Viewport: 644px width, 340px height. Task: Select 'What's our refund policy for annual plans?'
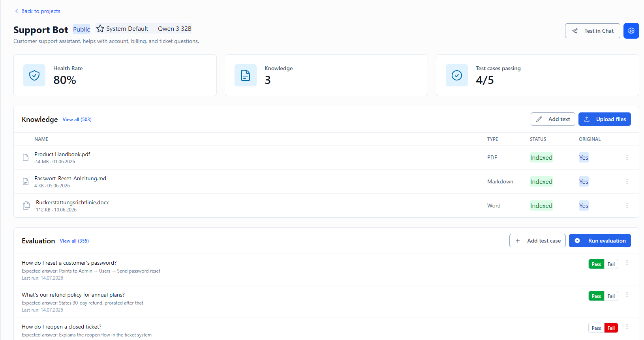click(x=73, y=295)
